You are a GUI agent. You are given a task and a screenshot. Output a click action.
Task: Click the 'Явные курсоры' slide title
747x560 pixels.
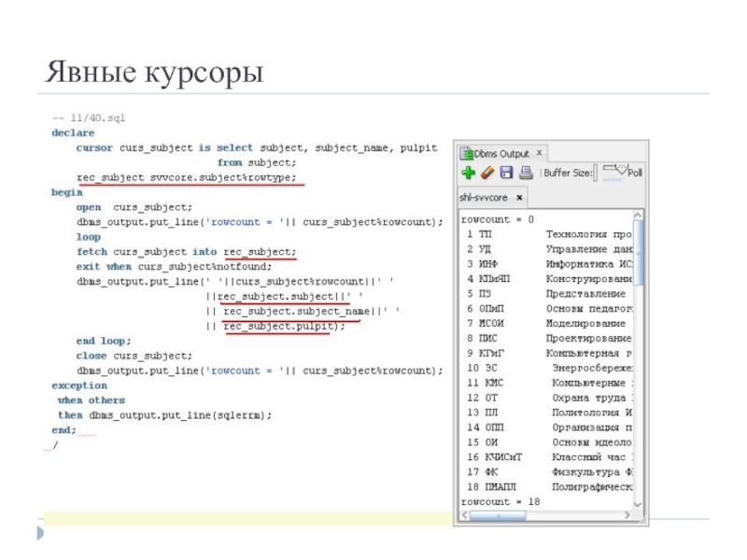154,73
